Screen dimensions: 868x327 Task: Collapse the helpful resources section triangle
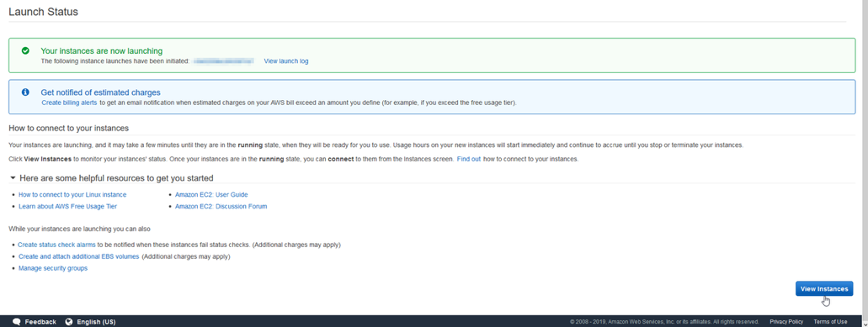tap(13, 178)
